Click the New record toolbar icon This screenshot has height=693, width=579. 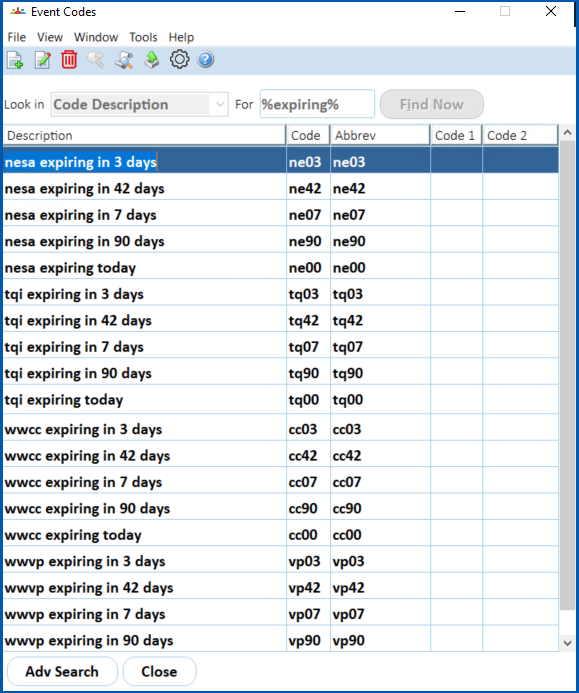15,60
